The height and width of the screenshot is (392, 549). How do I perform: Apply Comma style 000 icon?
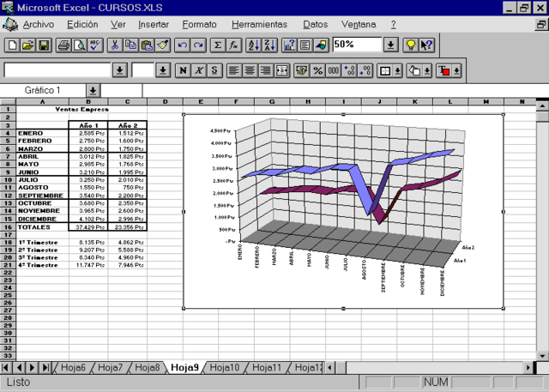point(334,70)
